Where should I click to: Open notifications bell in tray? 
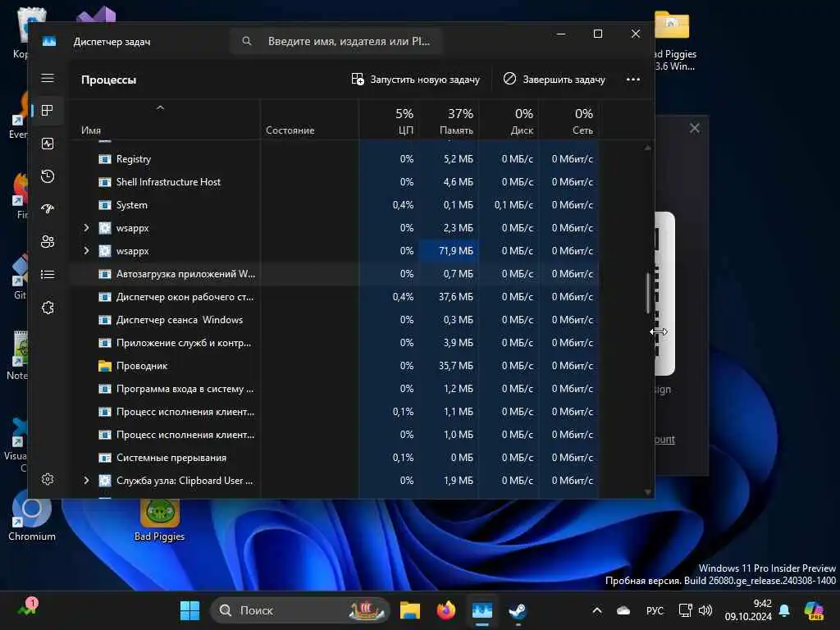click(784, 610)
